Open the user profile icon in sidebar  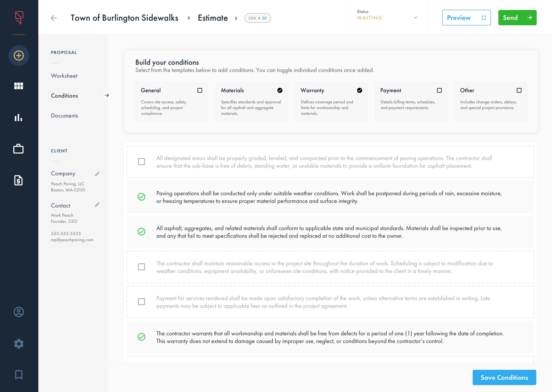[x=19, y=312]
